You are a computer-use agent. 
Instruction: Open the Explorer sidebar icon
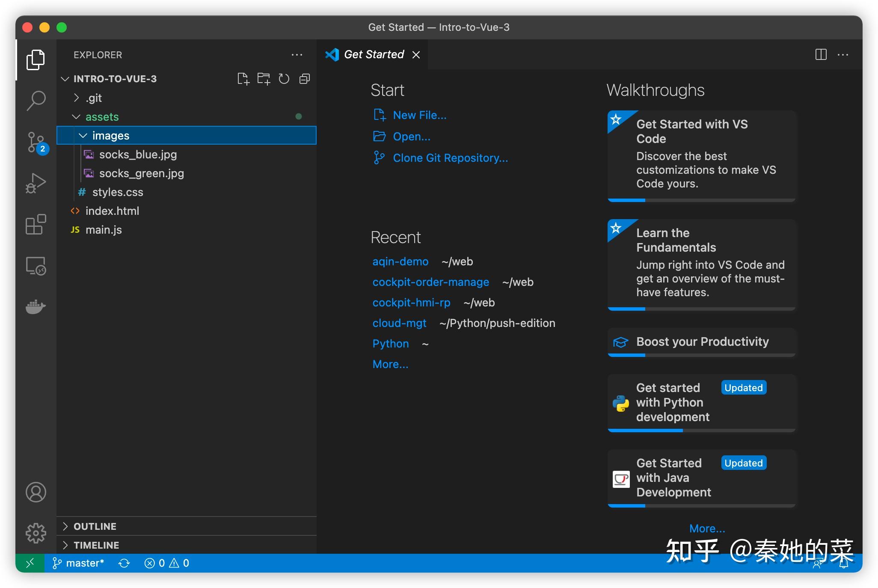click(36, 60)
